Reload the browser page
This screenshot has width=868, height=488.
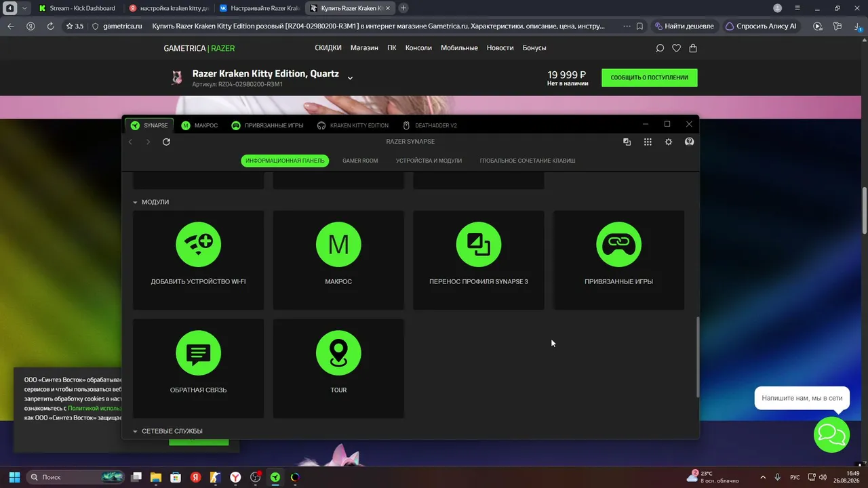50,26
